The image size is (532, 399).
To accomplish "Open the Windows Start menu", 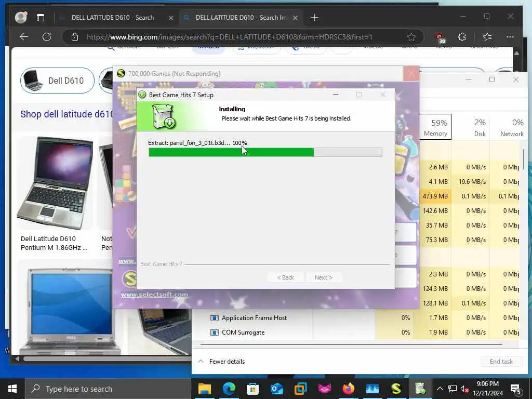I will click(12, 389).
